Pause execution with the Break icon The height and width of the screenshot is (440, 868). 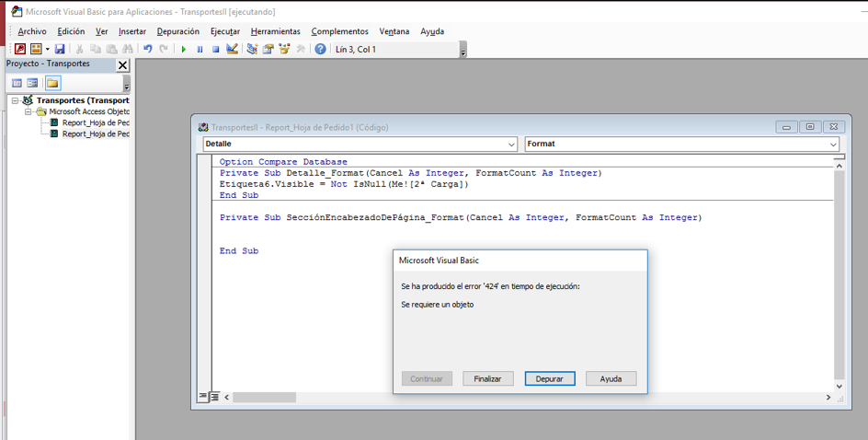tap(200, 50)
